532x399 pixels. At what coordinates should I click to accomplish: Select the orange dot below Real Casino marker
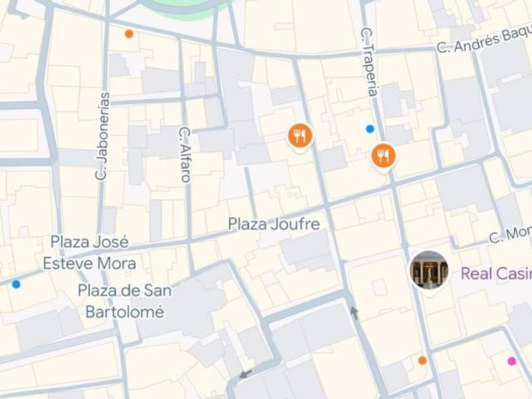point(422,360)
